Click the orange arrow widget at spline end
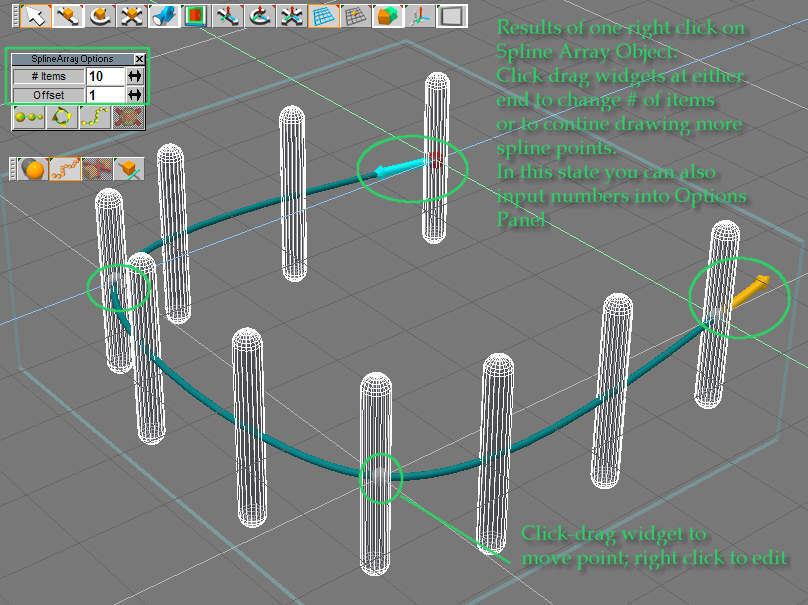 pos(750,291)
